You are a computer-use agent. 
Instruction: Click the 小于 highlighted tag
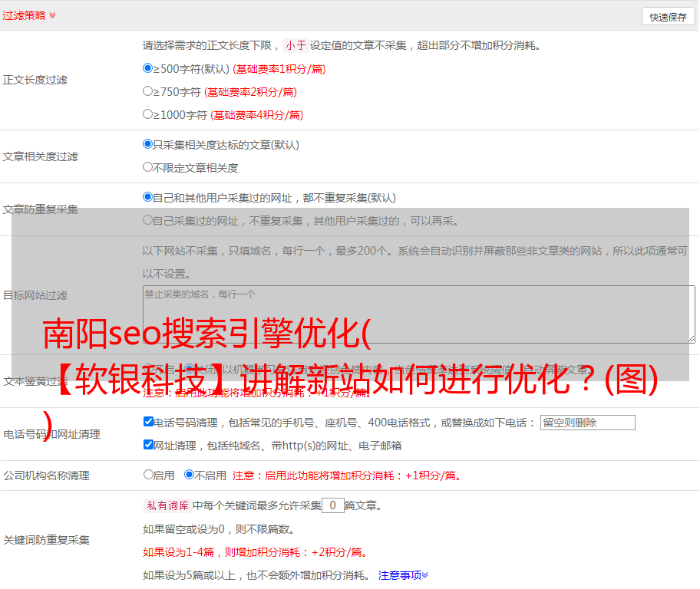coord(296,45)
